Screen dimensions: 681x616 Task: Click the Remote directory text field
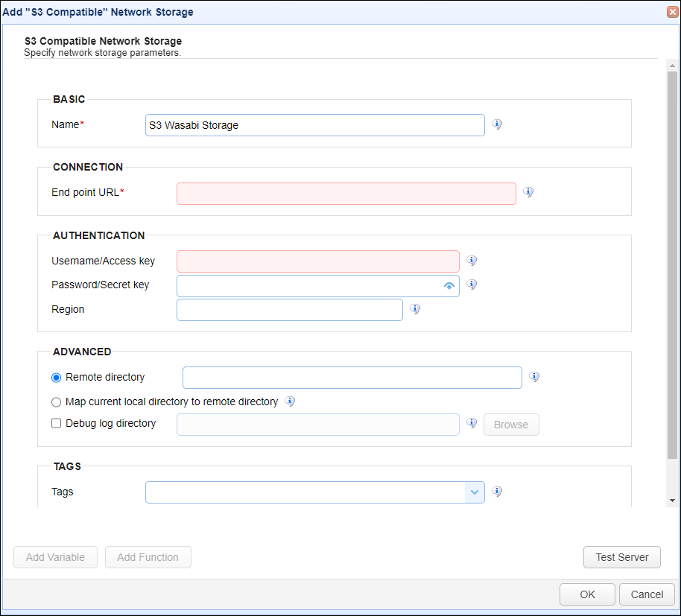tap(352, 378)
